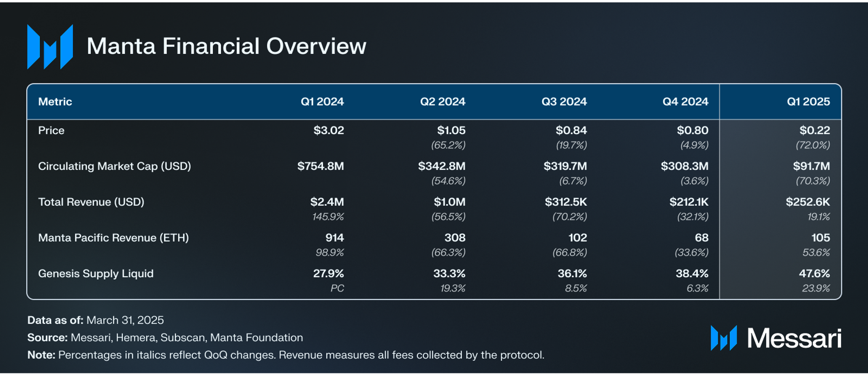Click the 'Manta Pacific Revenue (ETH)' row label
The image size is (868, 375).
(x=113, y=238)
